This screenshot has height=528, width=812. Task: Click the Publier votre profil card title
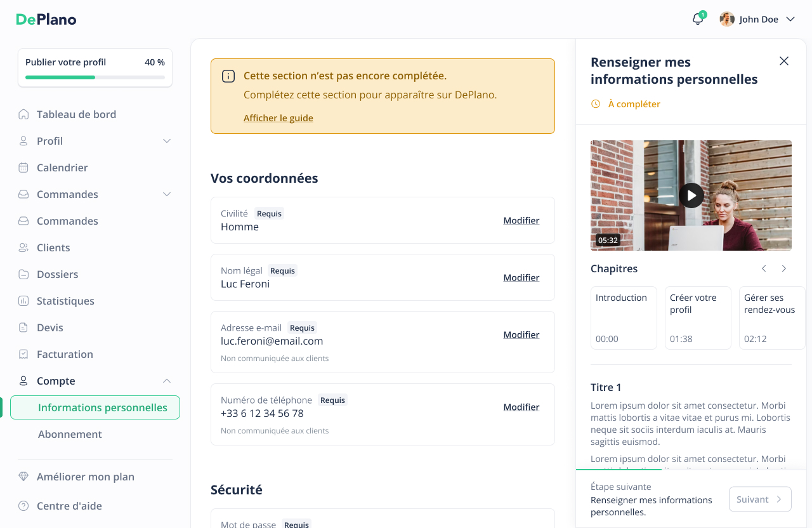point(66,62)
